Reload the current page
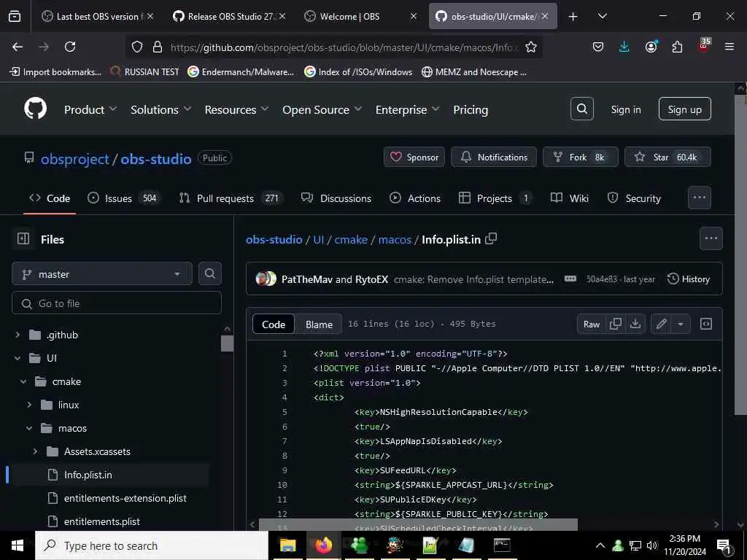This screenshot has height=560, width=747. [x=70, y=47]
